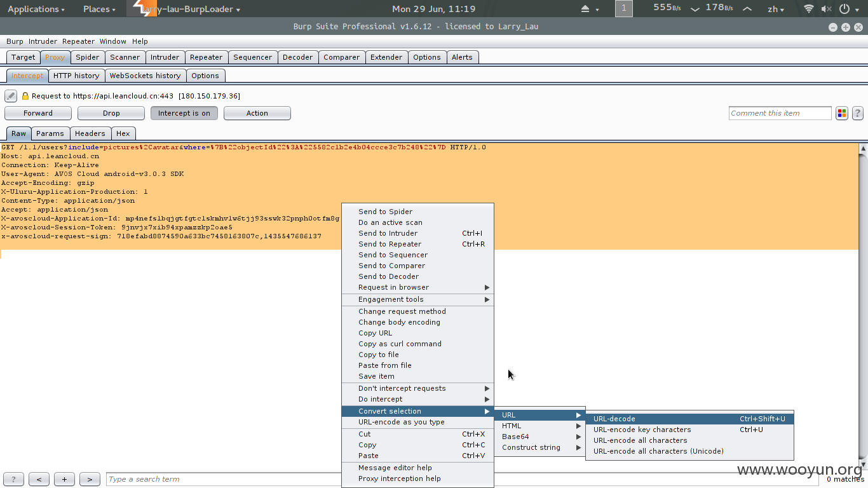Click the clock Mon 29 Jun, 11:19
868x488 pixels.
click(x=434, y=9)
